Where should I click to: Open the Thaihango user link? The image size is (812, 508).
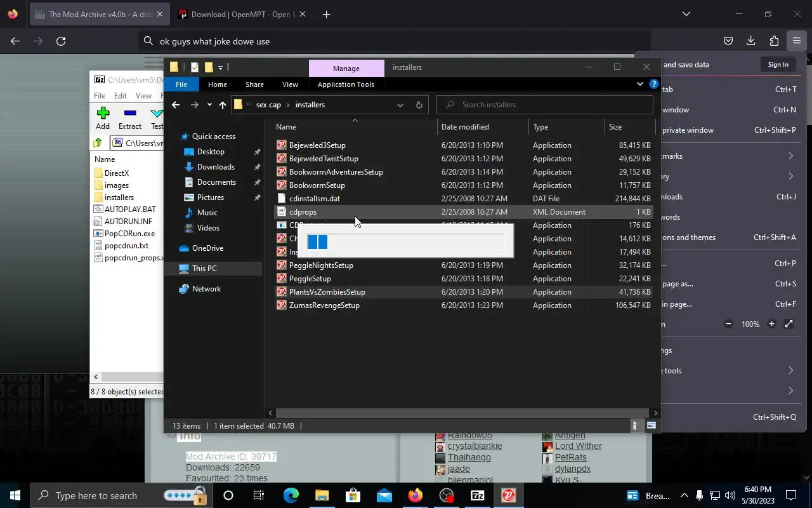(x=469, y=457)
